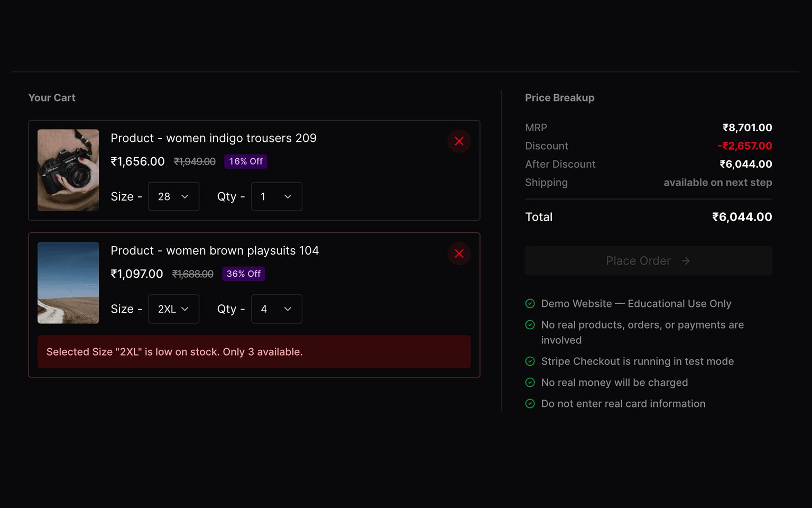Click the After Discount row's ₹6,044.00 value
This screenshot has height=508, width=812.
(x=745, y=164)
